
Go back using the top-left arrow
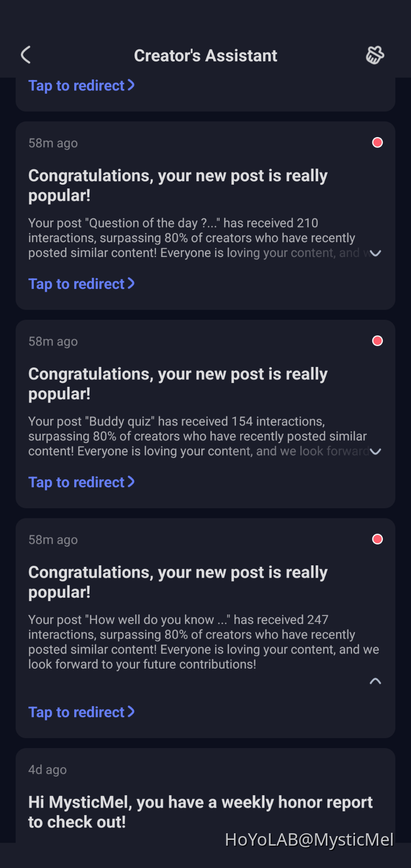click(26, 55)
